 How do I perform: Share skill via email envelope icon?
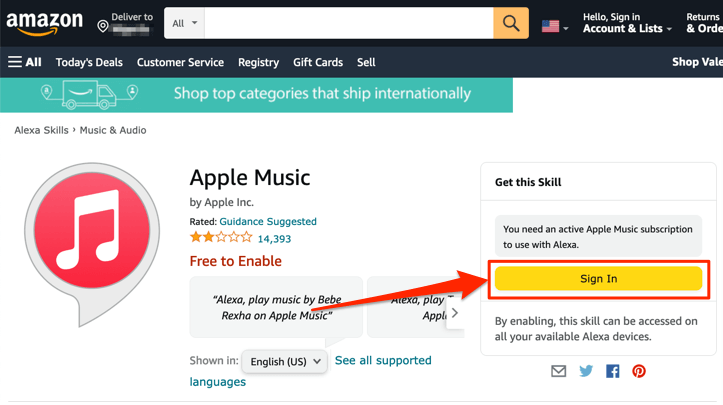(x=558, y=371)
